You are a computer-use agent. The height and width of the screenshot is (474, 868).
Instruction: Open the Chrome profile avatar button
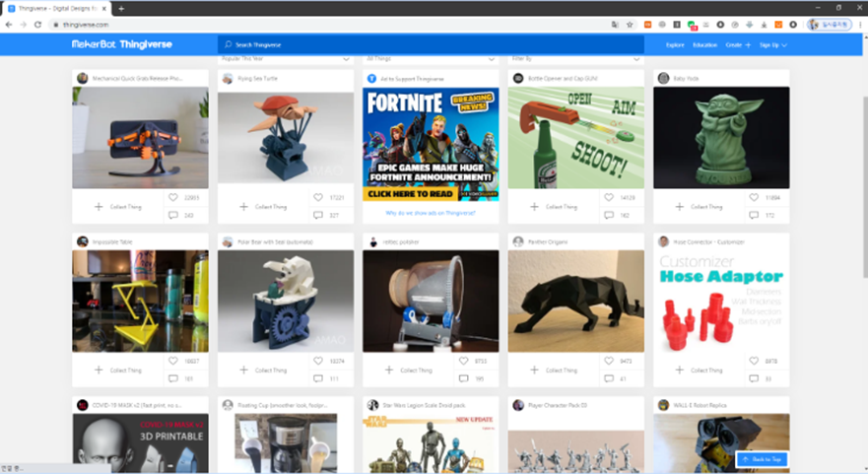(x=830, y=25)
